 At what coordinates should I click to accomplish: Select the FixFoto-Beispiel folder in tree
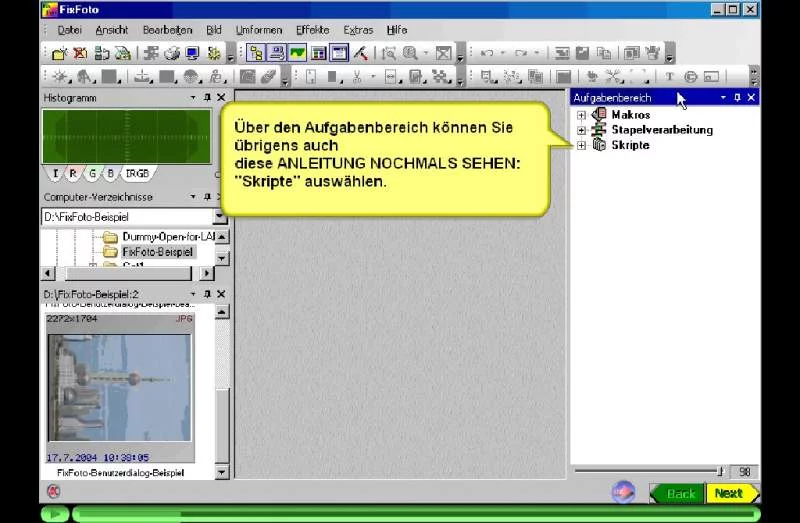click(157, 252)
